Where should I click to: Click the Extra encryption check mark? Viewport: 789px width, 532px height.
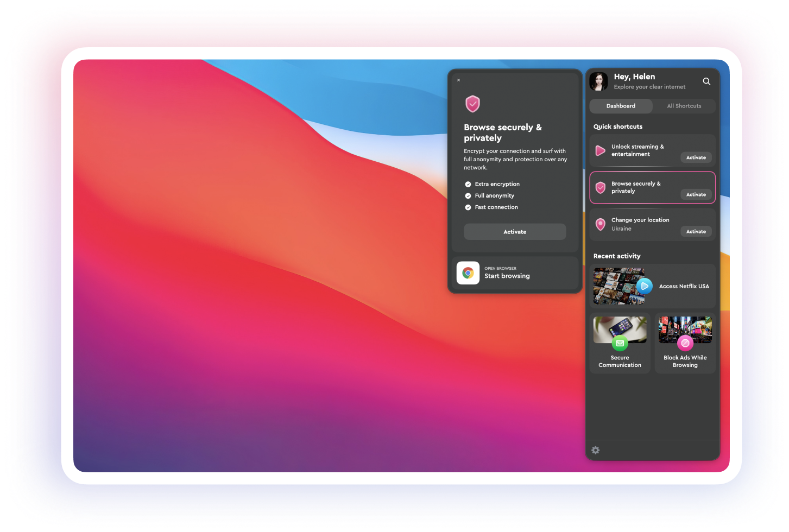[x=468, y=184]
